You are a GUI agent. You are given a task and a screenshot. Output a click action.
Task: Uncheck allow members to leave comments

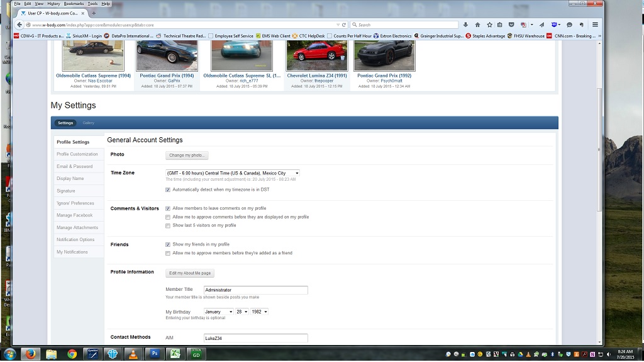pyautogui.click(x=167, y=208)
